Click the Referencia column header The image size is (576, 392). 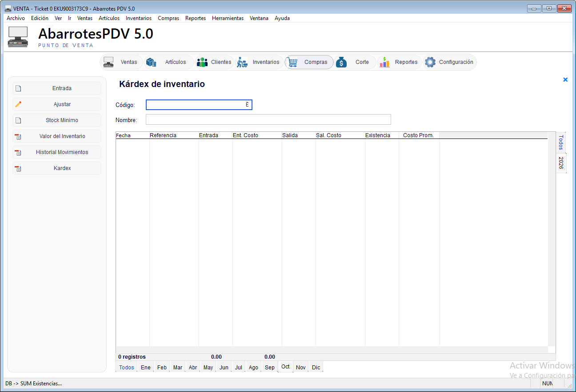(174, 135)
